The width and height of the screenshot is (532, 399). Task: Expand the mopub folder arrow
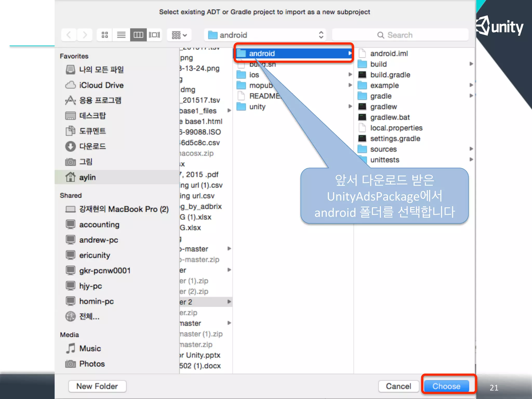[x=350, y=85]
